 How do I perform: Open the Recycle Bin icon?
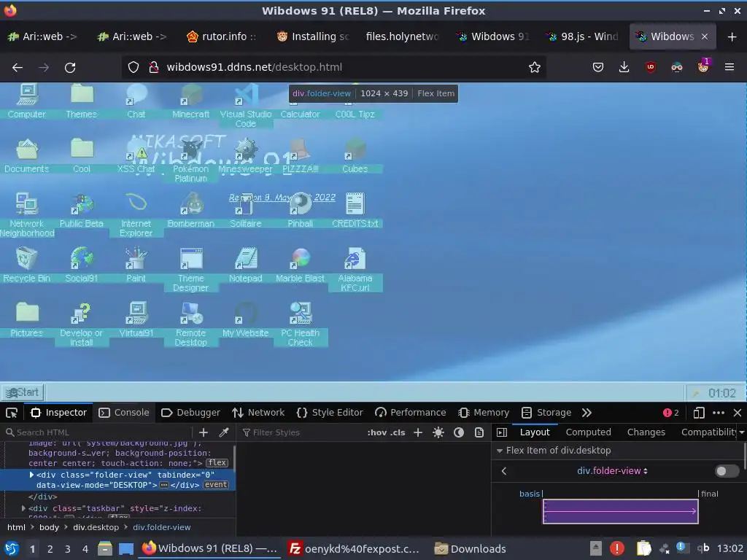click(27, 265)
